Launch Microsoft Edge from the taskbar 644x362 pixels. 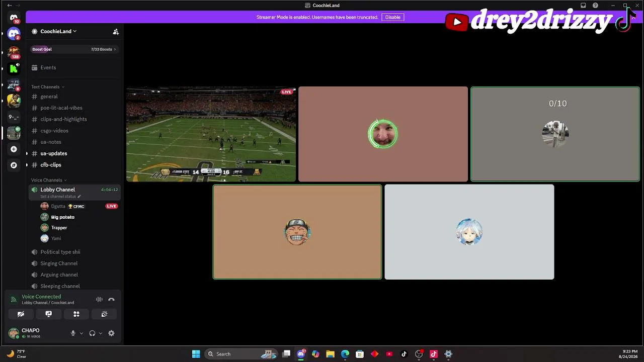click(345, 354)
